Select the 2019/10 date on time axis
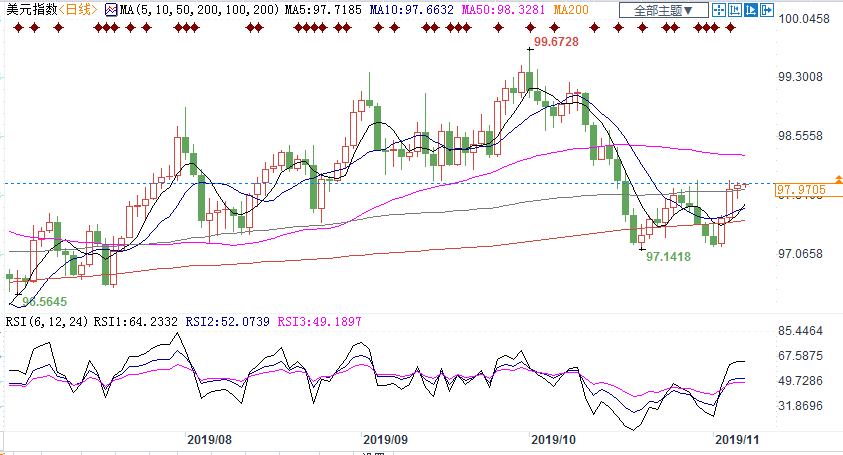The height and width of the screenshot is (455, 843). point(553,439)
